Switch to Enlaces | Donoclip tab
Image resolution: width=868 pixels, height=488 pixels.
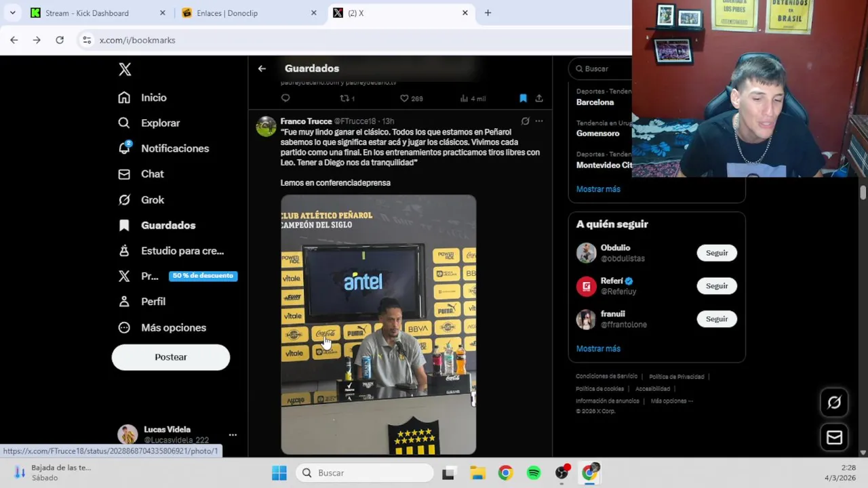249,13
